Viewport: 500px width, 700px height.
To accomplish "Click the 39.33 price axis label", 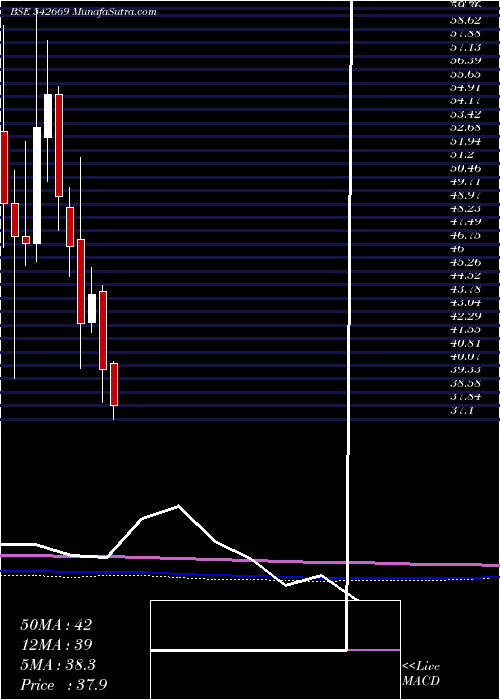I will (x=465, y=370).
